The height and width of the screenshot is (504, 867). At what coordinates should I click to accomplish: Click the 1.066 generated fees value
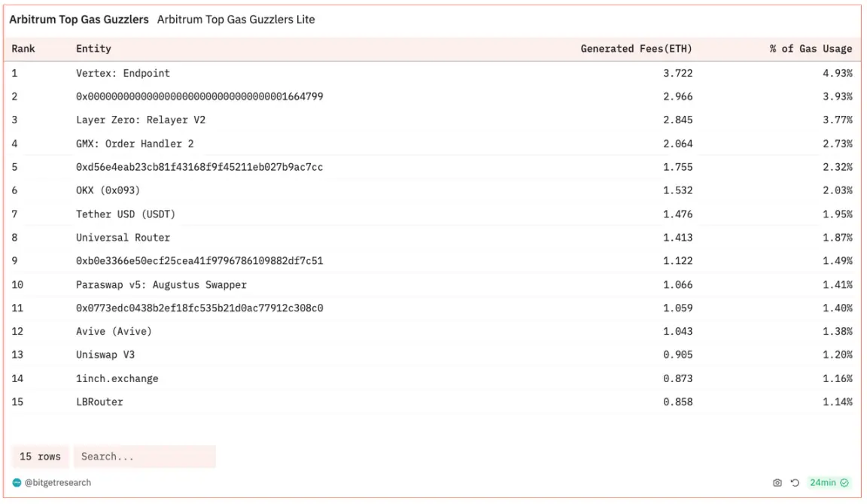coord(678,284)
